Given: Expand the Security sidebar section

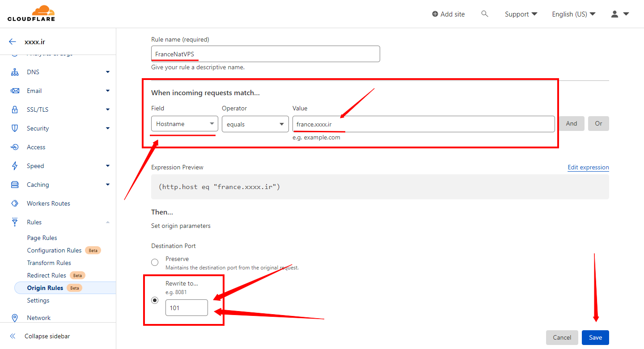Looking at the screenshot, I should coord(108,128).
